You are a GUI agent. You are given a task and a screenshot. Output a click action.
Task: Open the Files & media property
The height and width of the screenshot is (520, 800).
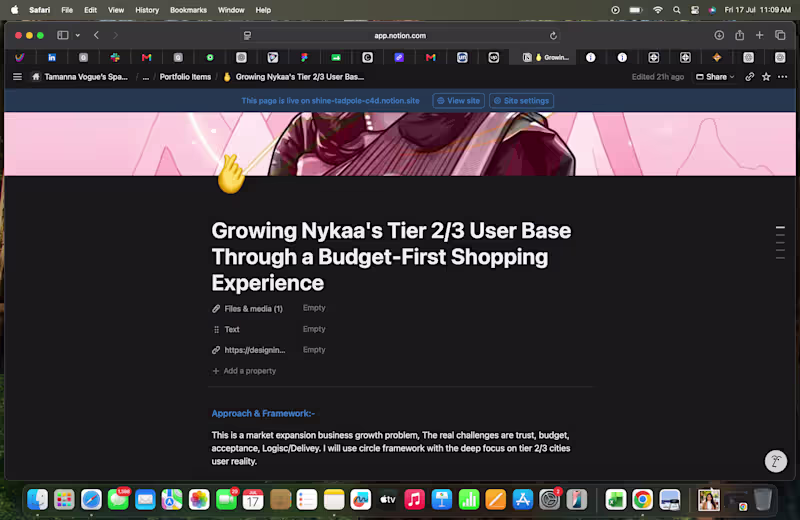(248, 309)
